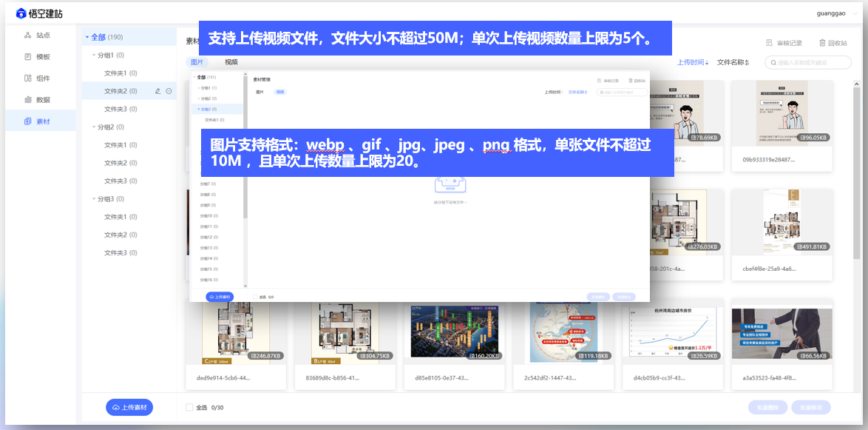Open 回收站 recycle bin
Viewport: 868px width, 430px height.
(x=833, y=43)
